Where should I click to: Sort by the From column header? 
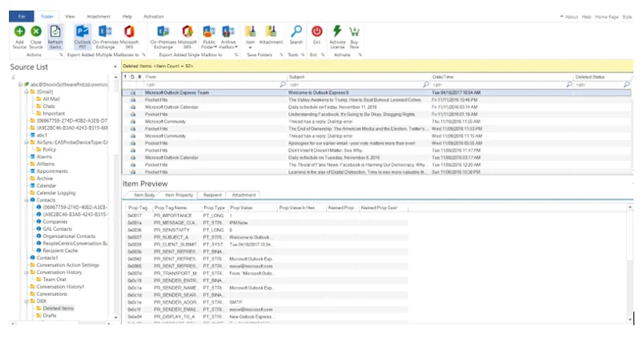click(215, 76)
